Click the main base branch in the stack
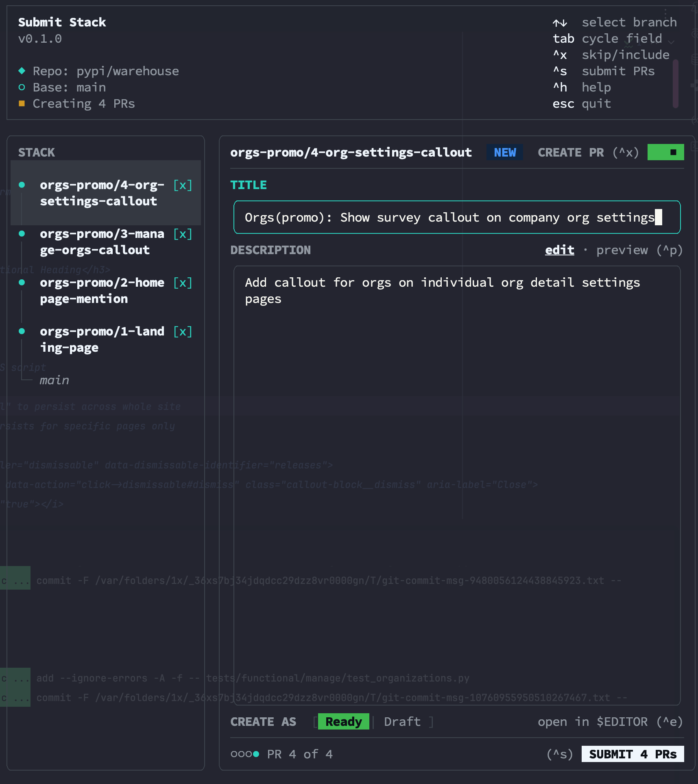 pos(54,380)
